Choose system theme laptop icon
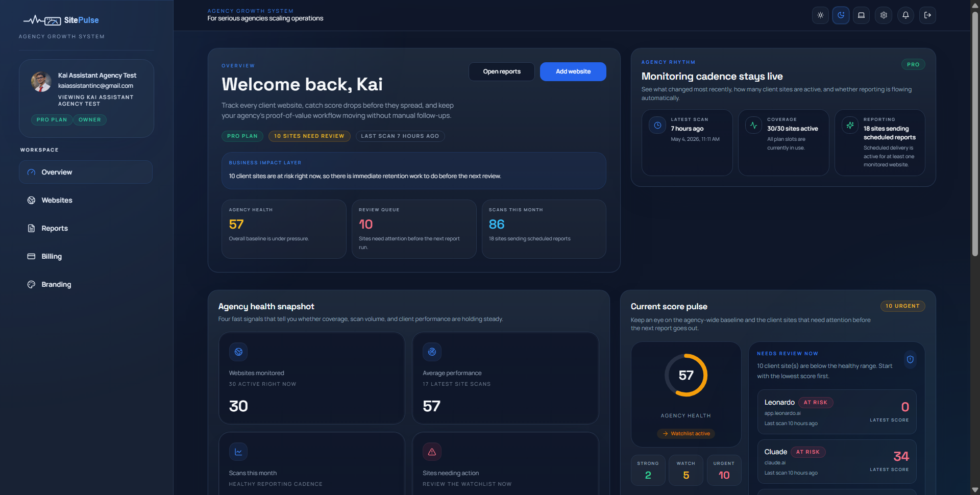980x495 pixels. 861,15
